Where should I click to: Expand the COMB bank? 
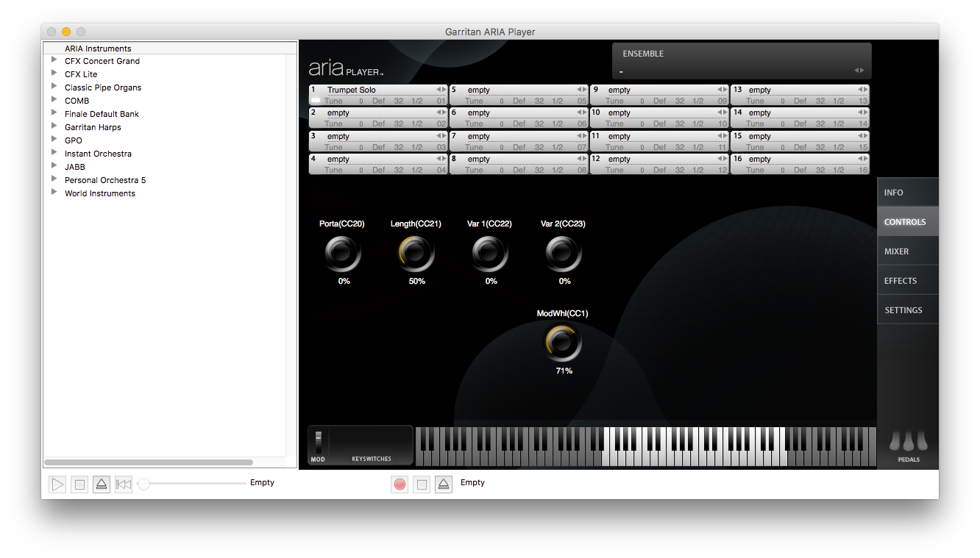54,100
